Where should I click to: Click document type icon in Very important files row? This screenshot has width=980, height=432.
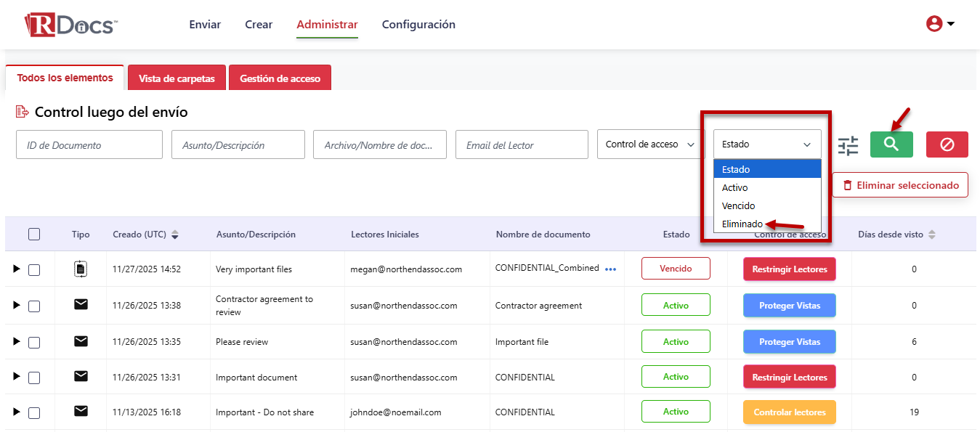point(81,269)
